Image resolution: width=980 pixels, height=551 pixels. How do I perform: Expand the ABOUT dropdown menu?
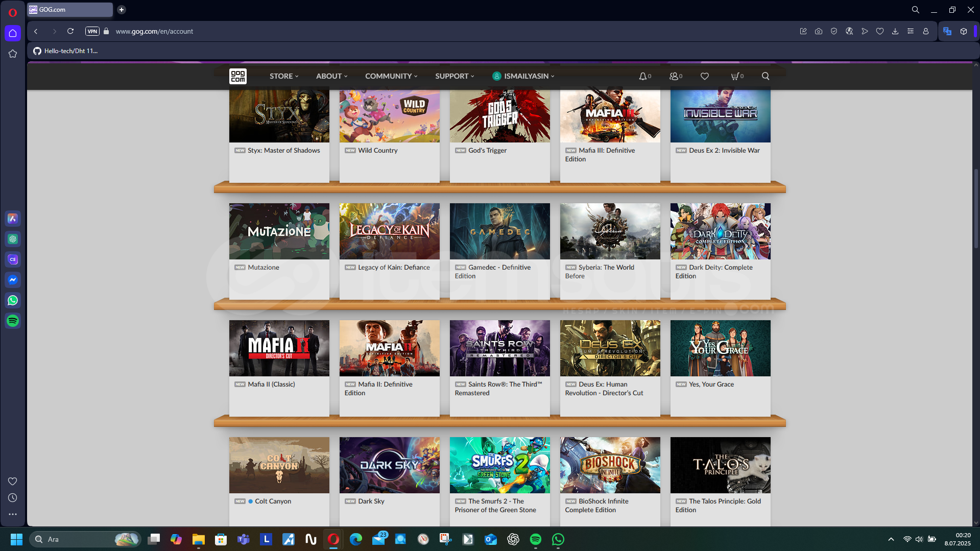(x=331, y=76)
